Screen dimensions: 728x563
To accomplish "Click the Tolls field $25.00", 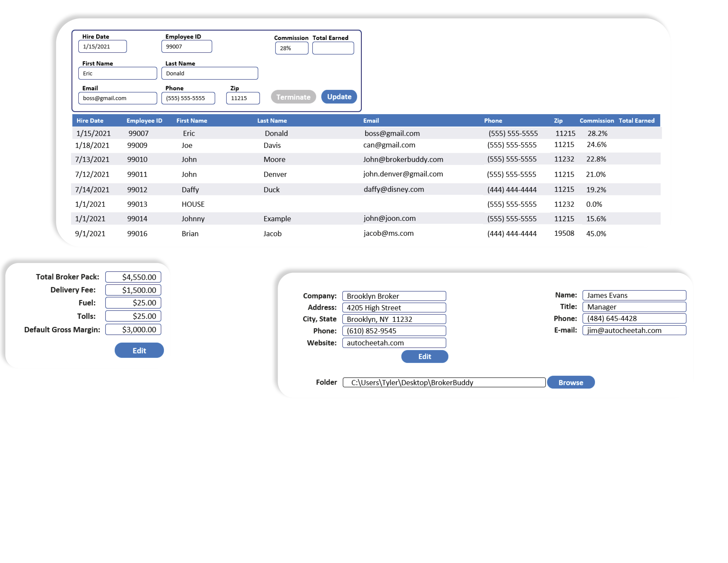I will coord(133,316).
